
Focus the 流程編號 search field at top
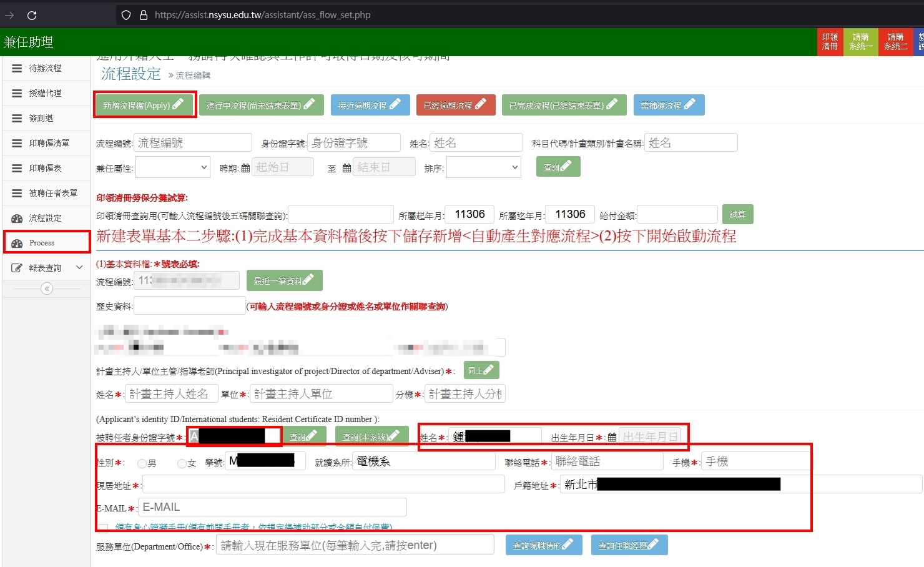[193, 143]
